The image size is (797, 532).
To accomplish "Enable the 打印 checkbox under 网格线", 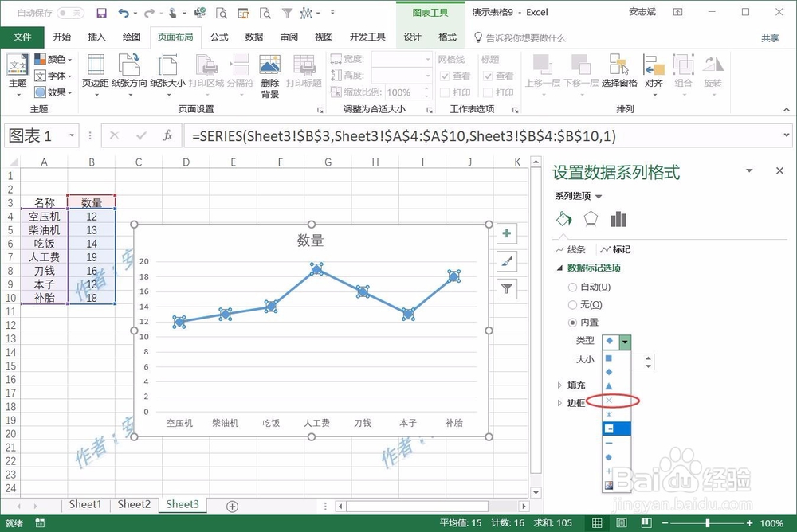I will [444, 93].
